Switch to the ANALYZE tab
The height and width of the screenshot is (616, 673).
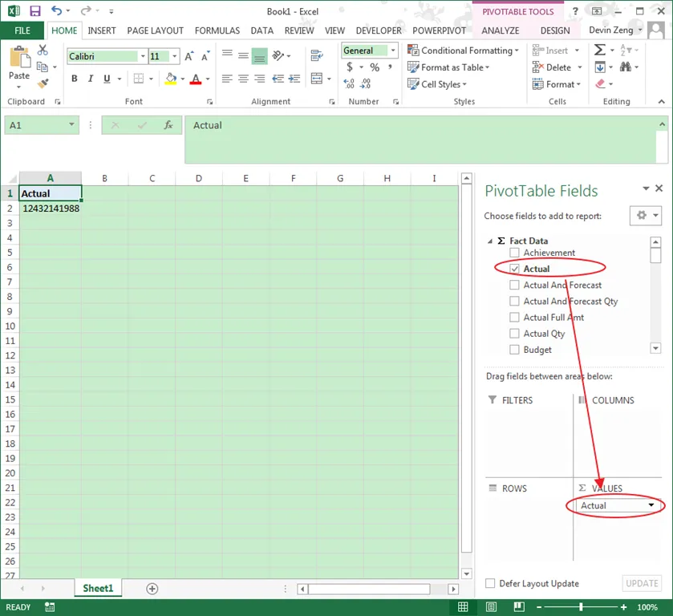[501, 30]
